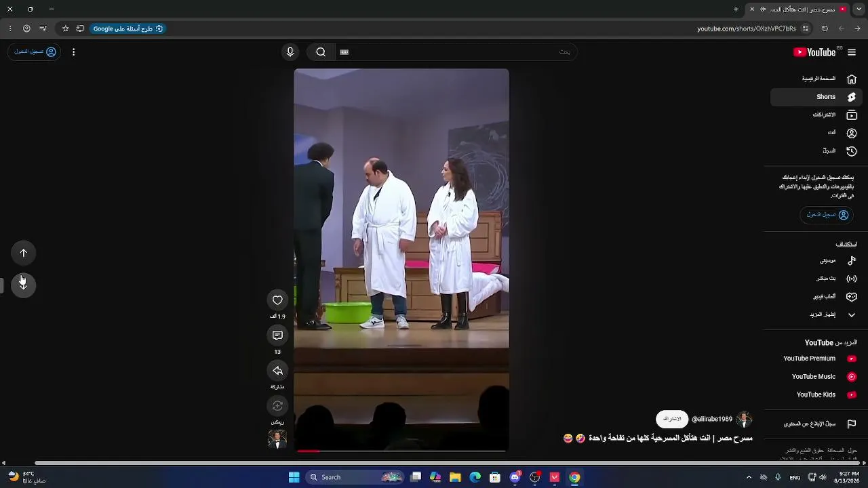Screen dimensions: 868x488
Task: Open Music in the Explore section
Action: pyautogui.click(x=816, y=260)
